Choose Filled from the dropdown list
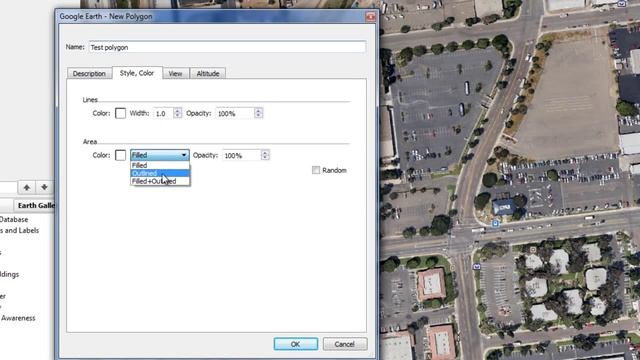The image size is (640, 360). [x=160, y=165]
